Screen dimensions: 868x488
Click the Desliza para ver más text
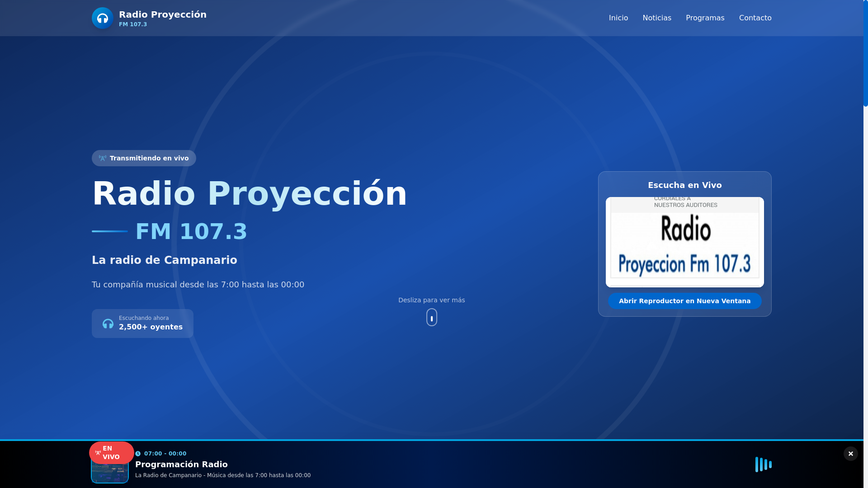point(432,300)
